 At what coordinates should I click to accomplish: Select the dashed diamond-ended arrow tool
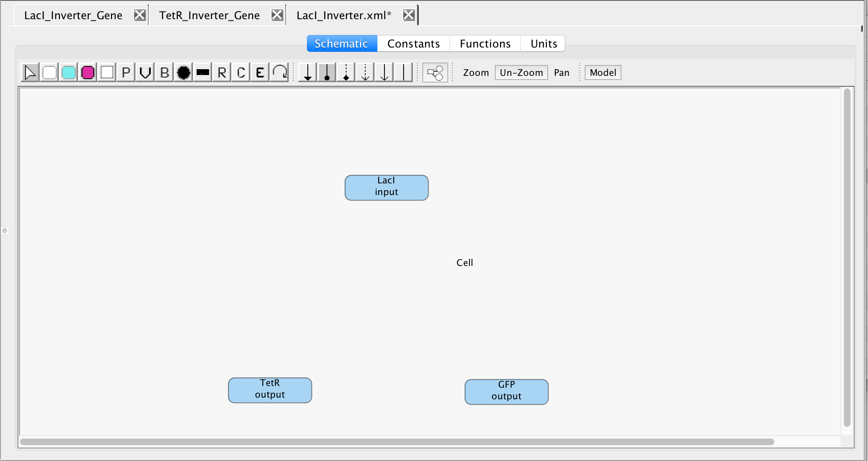point(346,73)
